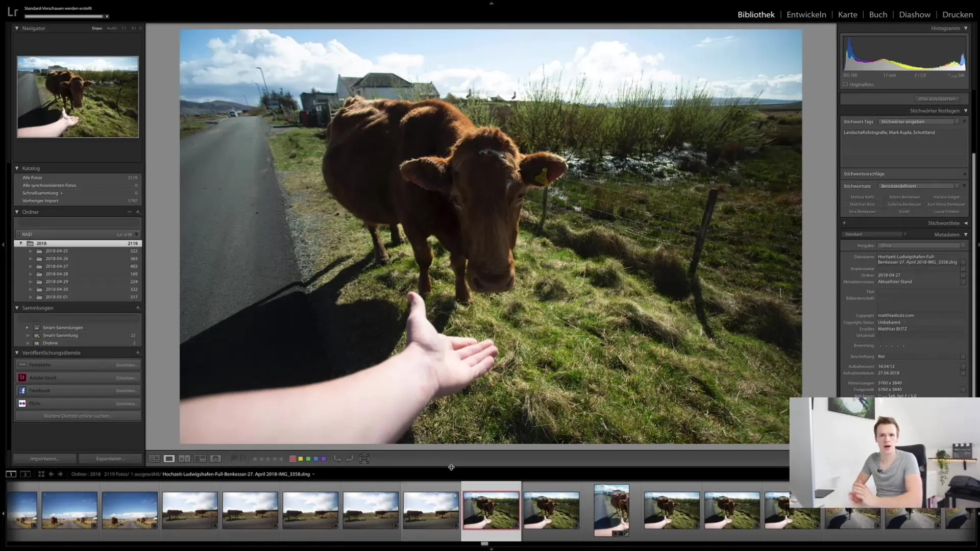The image size is (980, 551).
Task: Click the grid view icon in toolbar
Action: click(x=154, y=458)
